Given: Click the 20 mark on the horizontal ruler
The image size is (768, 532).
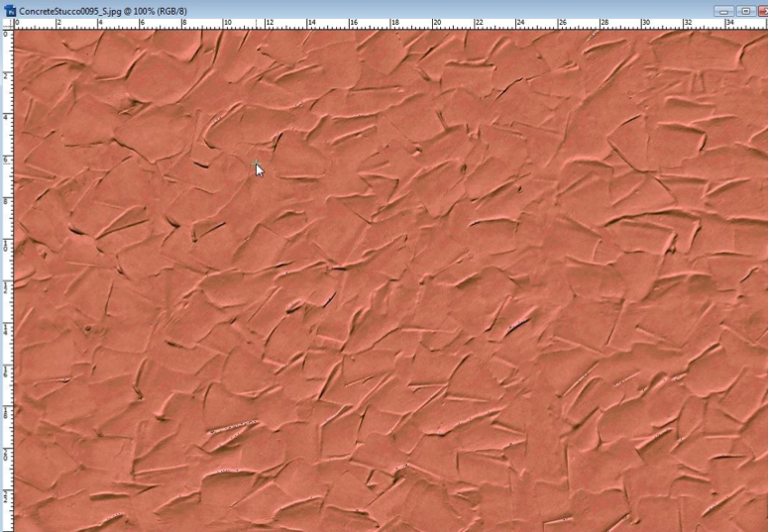Looking at the screenshot, I should tap(436, 23).
